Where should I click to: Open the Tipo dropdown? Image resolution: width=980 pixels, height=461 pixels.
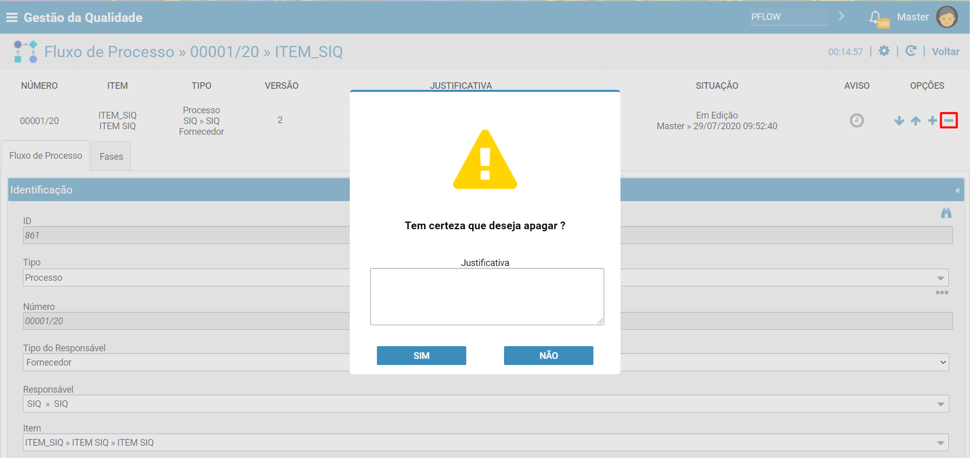(941, 278)
